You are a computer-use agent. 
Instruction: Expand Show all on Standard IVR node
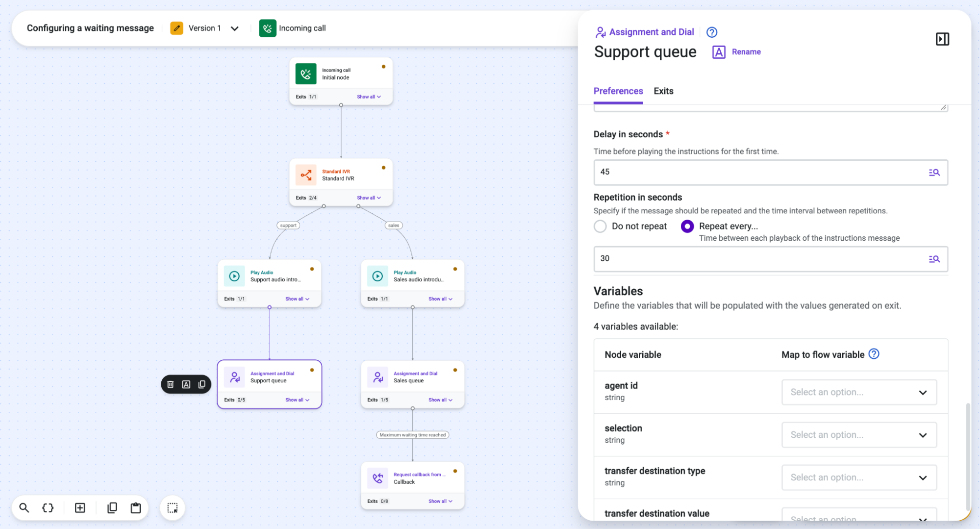pyautogui.click(x=369, y=198)
